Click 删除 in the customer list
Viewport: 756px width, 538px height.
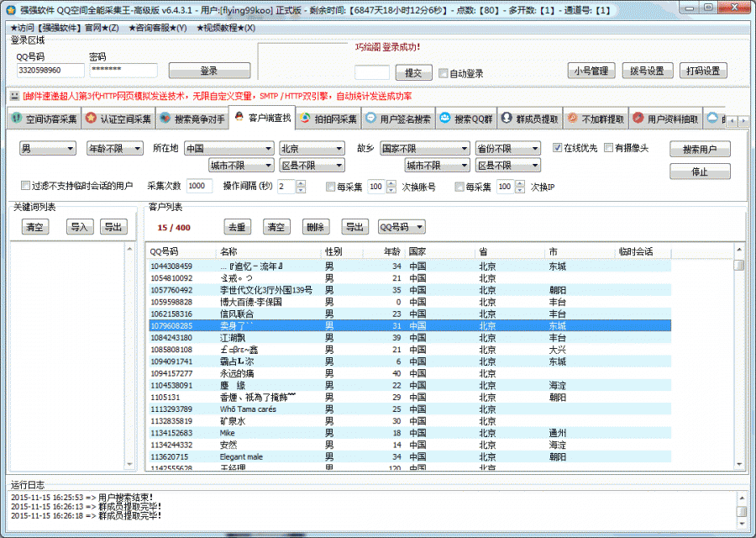pos(315,227)
